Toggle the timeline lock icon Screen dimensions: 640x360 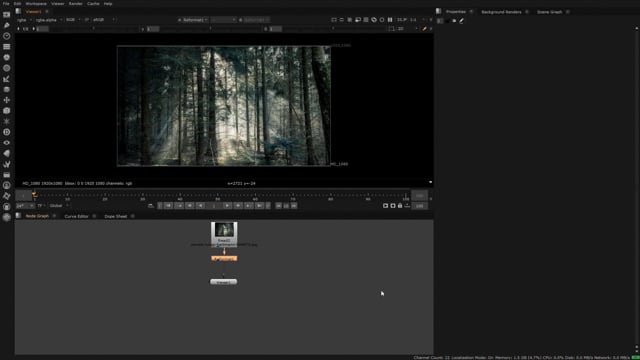pyautogui.click(x=400, y=206)
